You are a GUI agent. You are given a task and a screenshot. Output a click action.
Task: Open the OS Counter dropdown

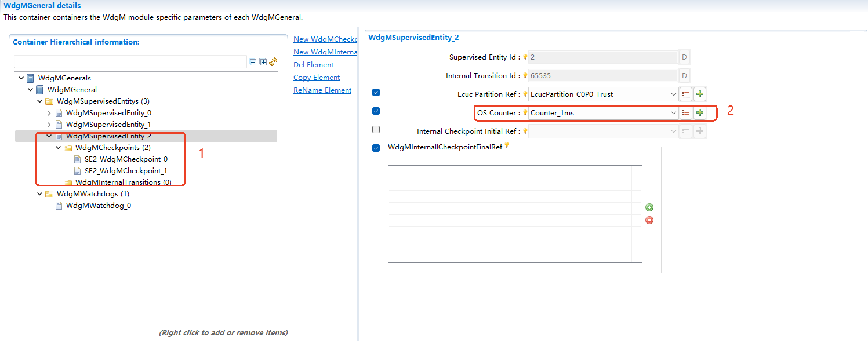[673, 113]
